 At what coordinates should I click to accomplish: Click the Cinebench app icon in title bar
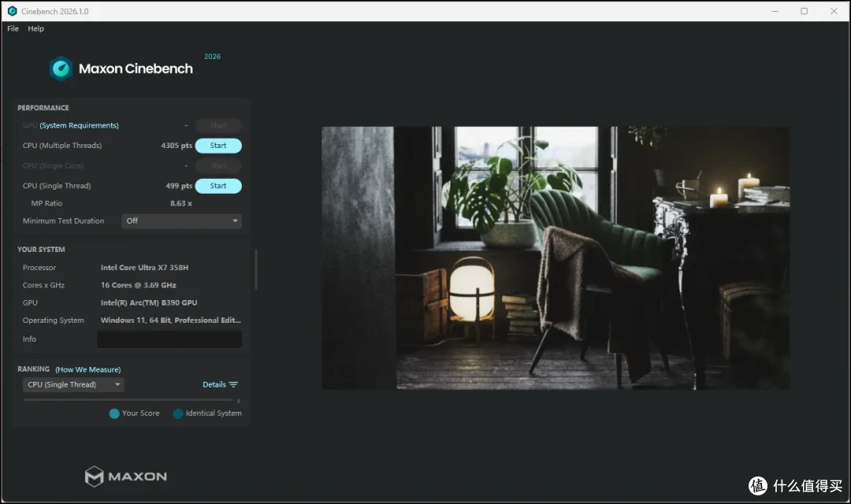(x=12, y=11)
